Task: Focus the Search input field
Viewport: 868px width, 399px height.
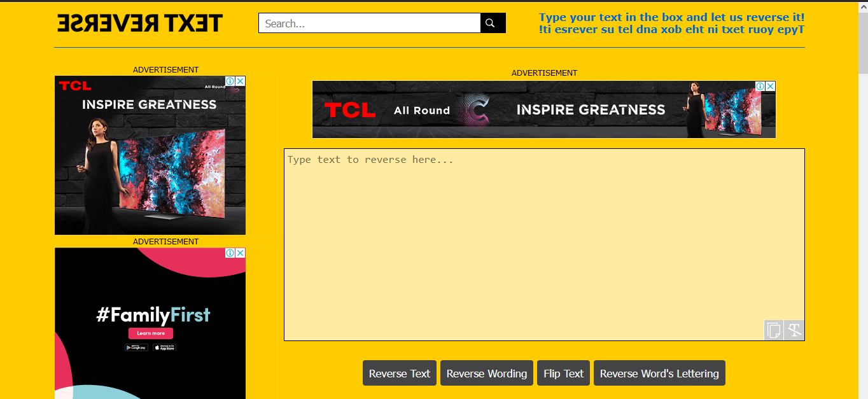Action: coord(370,23)
